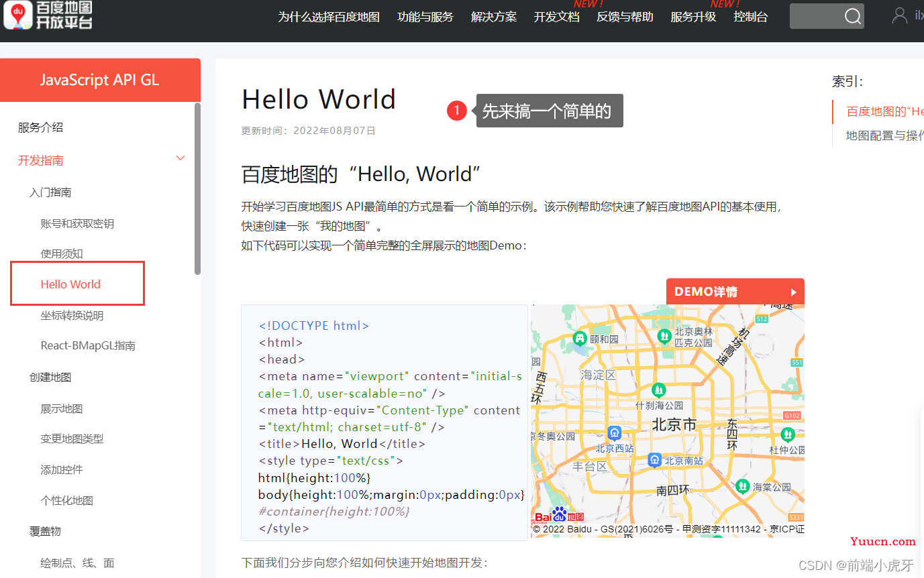Open 入门指南 in sidebar
This screenshot has height=578, width=924.
click(50, 192)
